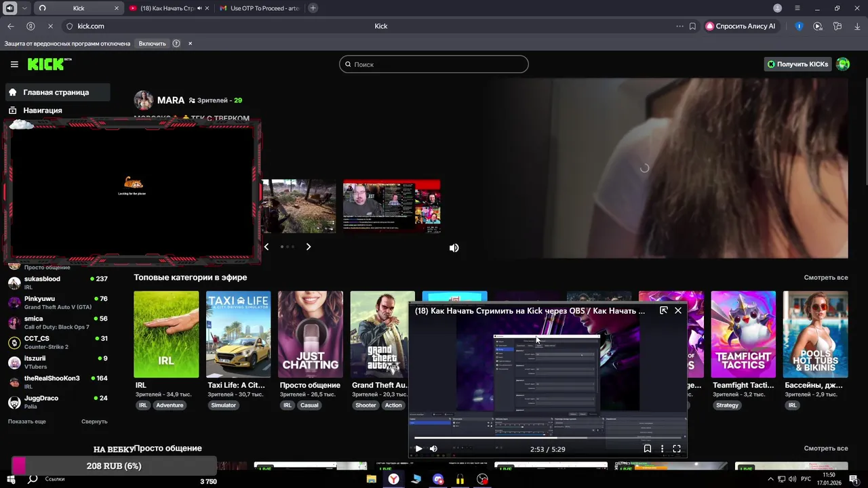Open Главная страница in sidebar
The image size is (868, 488).
57,92
